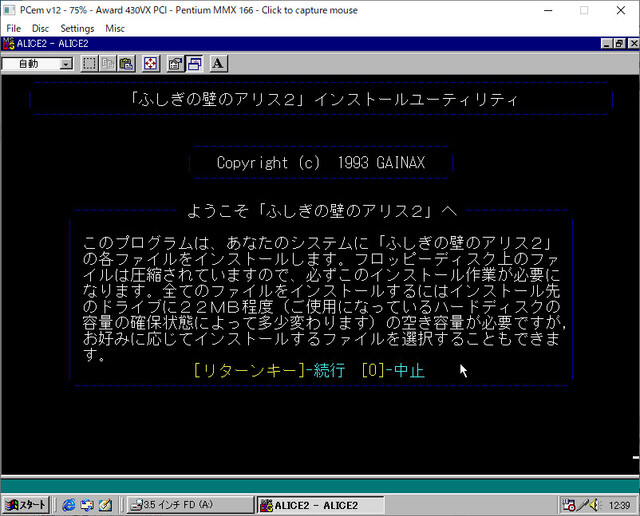
Task: Toggle full screen mode icon
Action: tap(151, 64)
